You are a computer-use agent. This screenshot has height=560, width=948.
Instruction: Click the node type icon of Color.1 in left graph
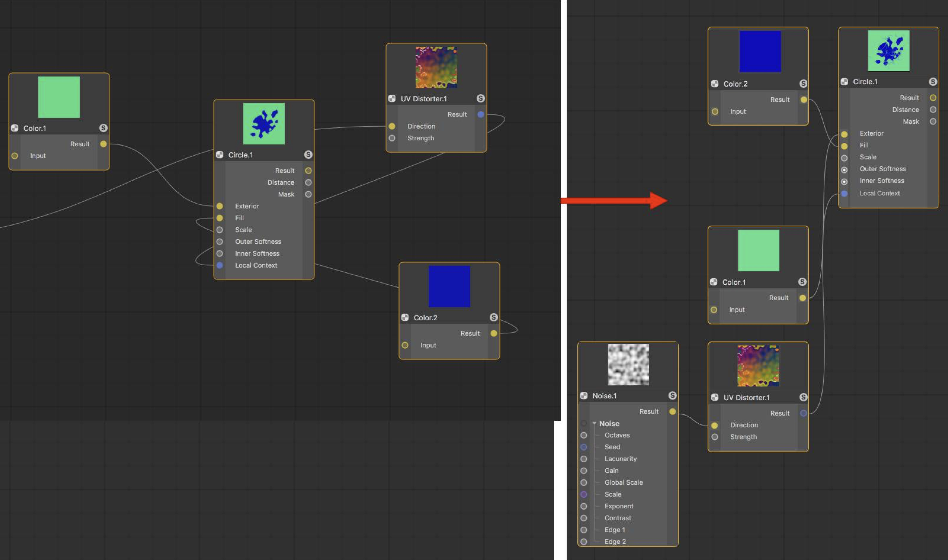pyautogui.click(x=15, y=128)
